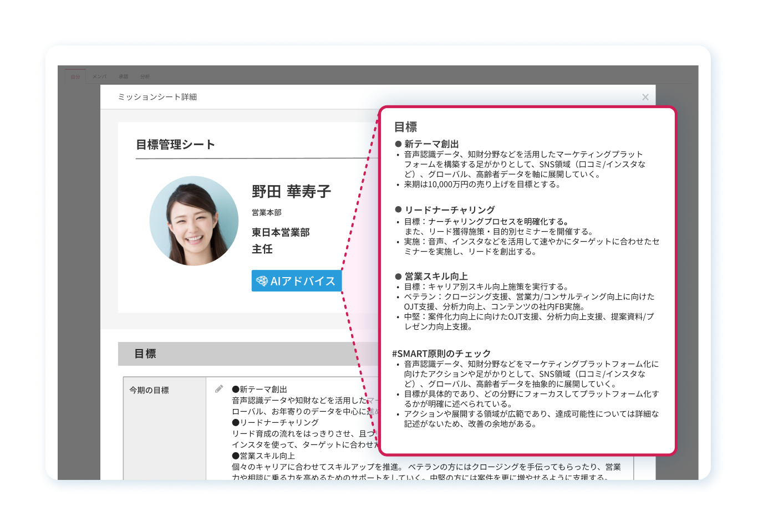Click the リードナーチャリング heading in AI popup
The image size is (763, 532).
[449, 210]
